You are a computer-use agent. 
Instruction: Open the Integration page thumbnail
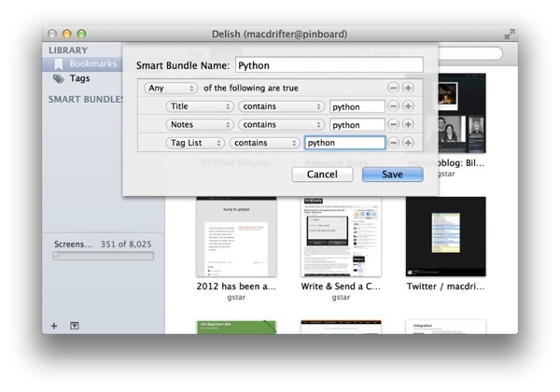[x=446, y=327]
